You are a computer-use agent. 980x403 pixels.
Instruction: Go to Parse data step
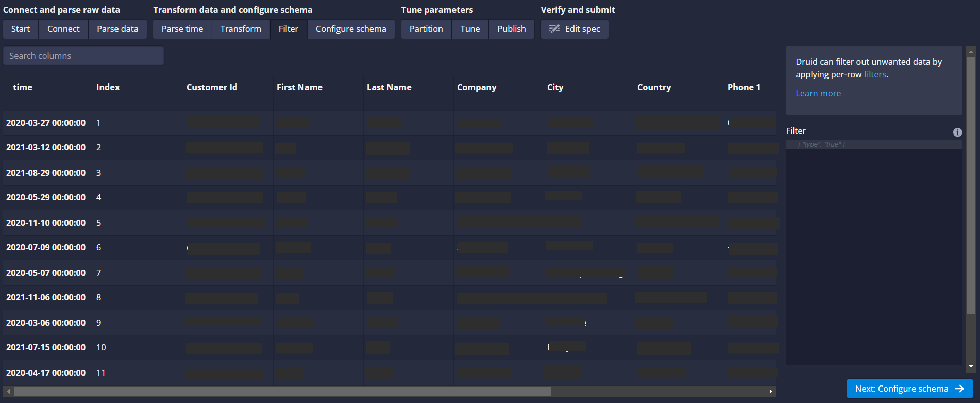117,29
